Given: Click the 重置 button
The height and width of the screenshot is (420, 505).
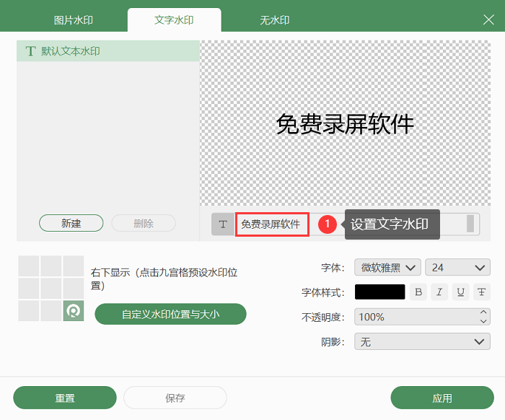Looking at the screenshot, I should 65,398.
